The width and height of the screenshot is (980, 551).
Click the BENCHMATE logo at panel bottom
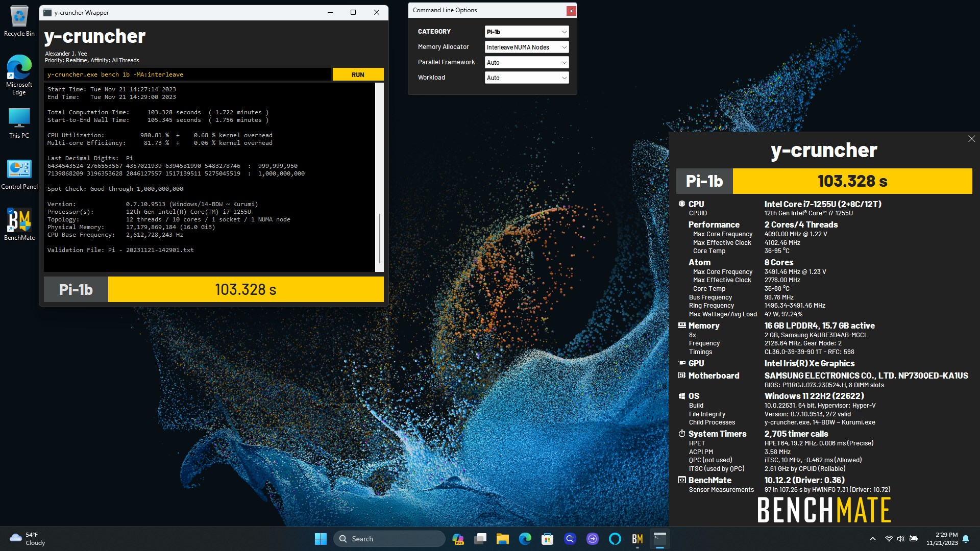click(x=824, y=510)
